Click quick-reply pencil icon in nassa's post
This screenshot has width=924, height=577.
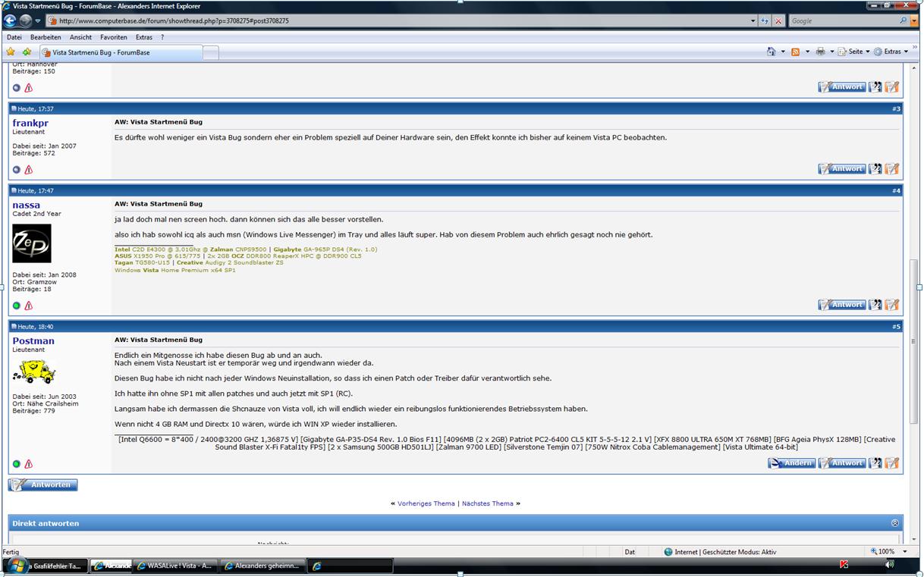tap(892, 305)
